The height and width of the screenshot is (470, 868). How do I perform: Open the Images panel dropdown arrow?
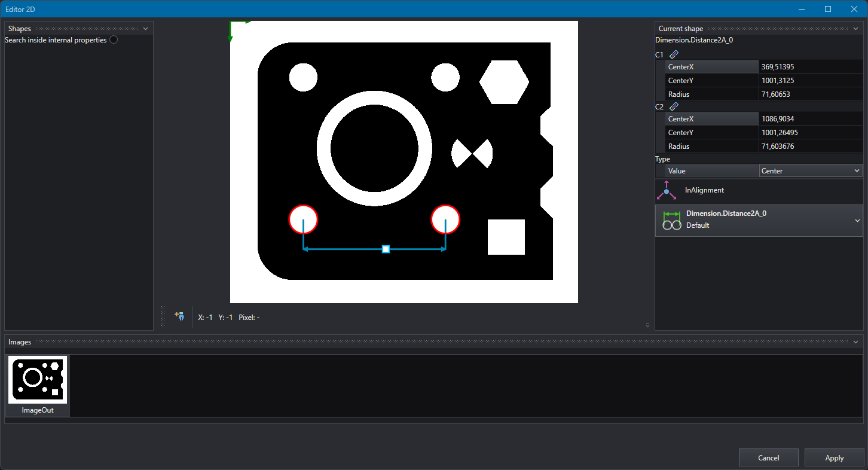tap(855, 342)
